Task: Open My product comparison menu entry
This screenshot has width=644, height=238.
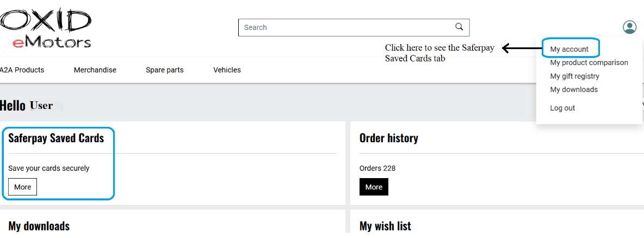Action: (x=589, y=63)
